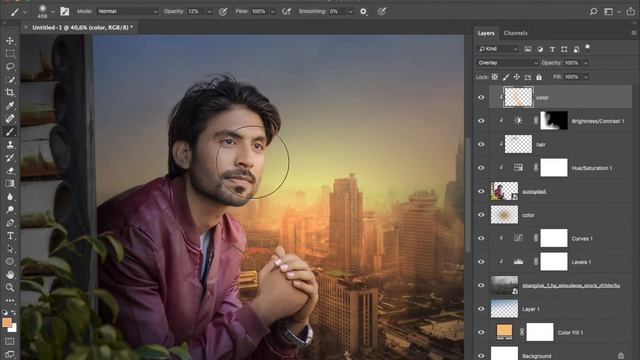
Task: Select the Pen tool
Action: (10, 223)
